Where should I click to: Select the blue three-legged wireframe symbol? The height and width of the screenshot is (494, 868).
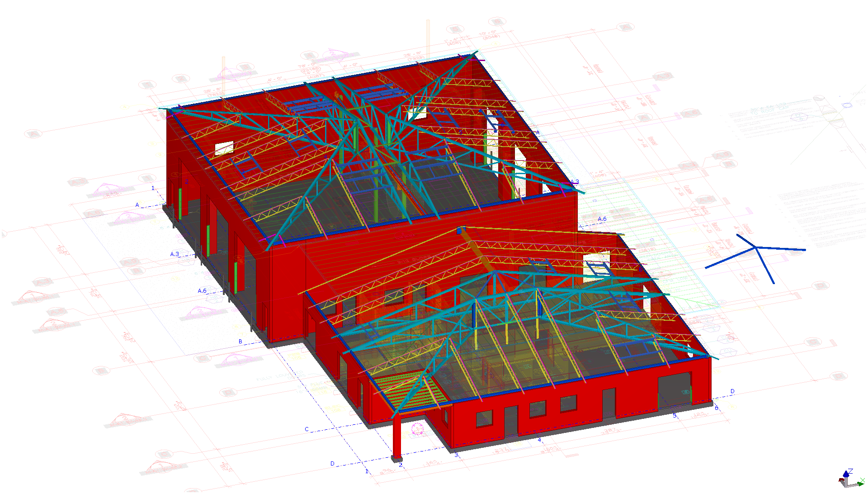(756, 248)
